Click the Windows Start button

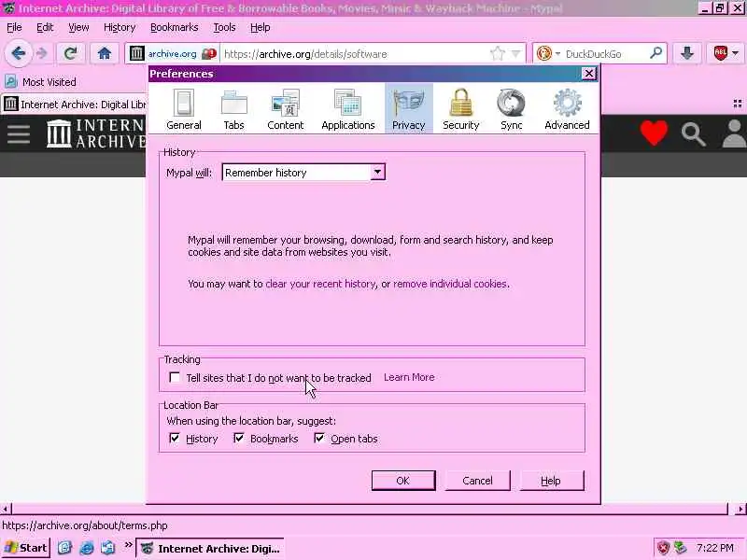coord(26,548)
